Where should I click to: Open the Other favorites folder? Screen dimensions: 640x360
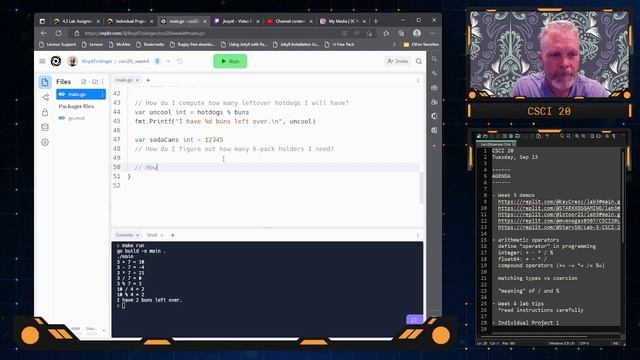(421, 44)
